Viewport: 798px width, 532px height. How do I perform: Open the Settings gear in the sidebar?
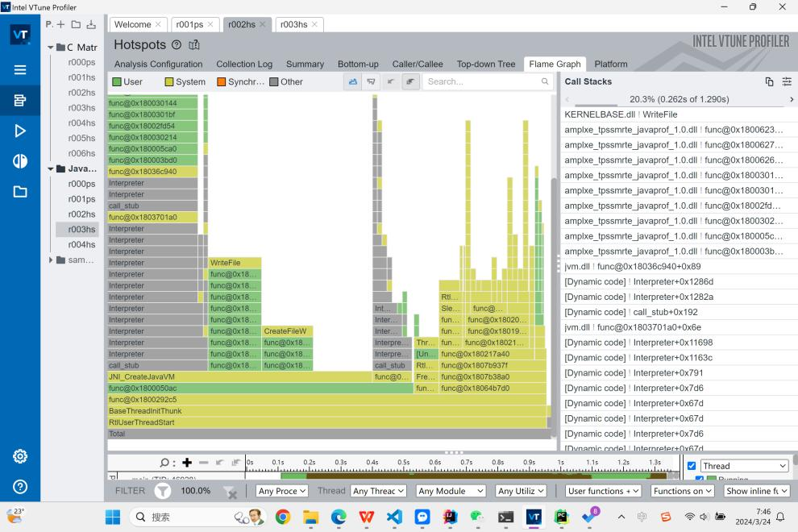20,456
